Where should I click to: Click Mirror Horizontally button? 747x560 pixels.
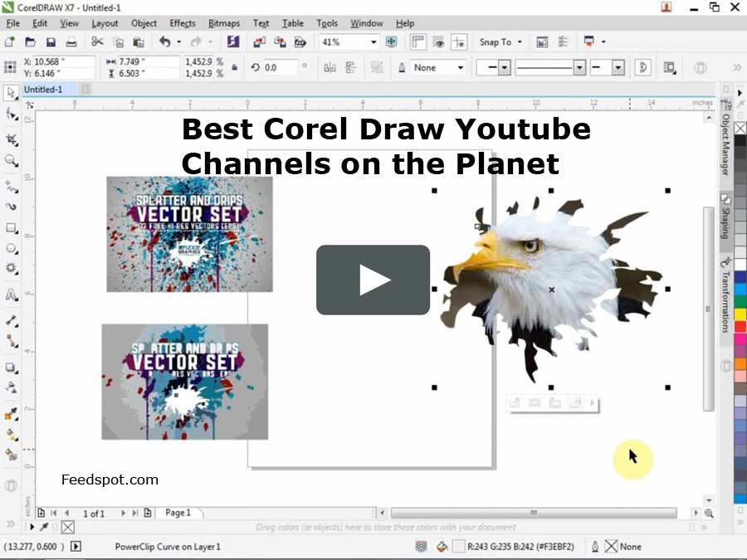[x=330, y=68]
